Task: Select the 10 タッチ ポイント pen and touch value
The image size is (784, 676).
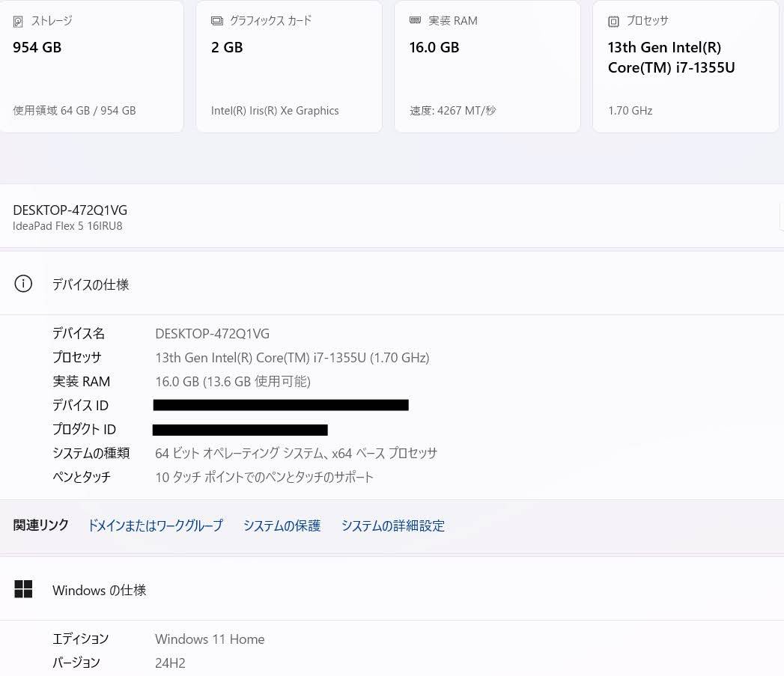Action: click(x=264, y=477)
